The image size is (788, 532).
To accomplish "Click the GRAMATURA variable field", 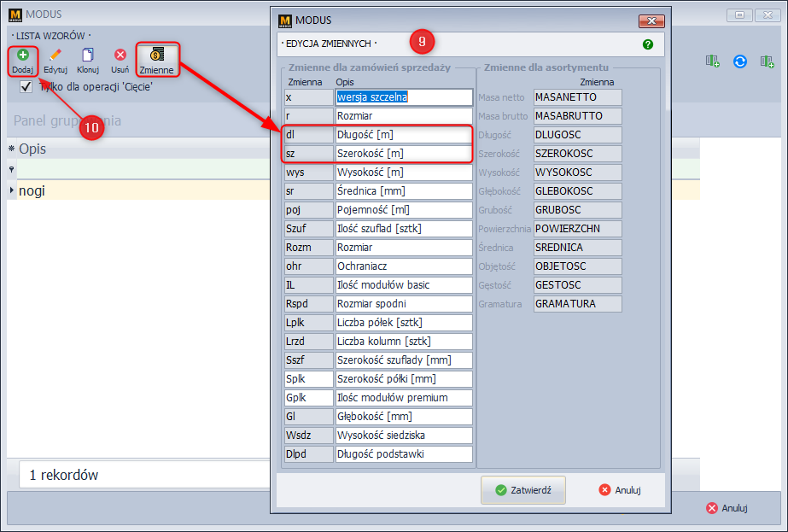I will 577,304.
